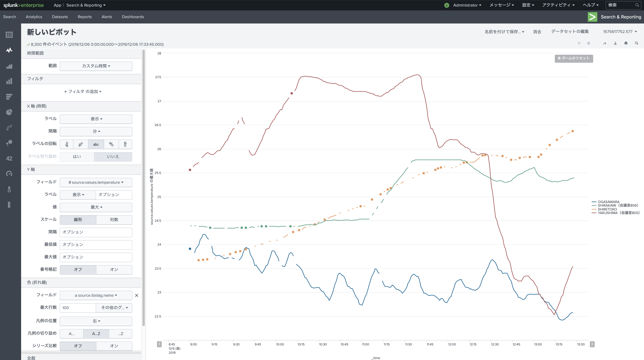Open the Alerts tab
The height and width of the screenshot is (360, 644).
pos(107,17)
